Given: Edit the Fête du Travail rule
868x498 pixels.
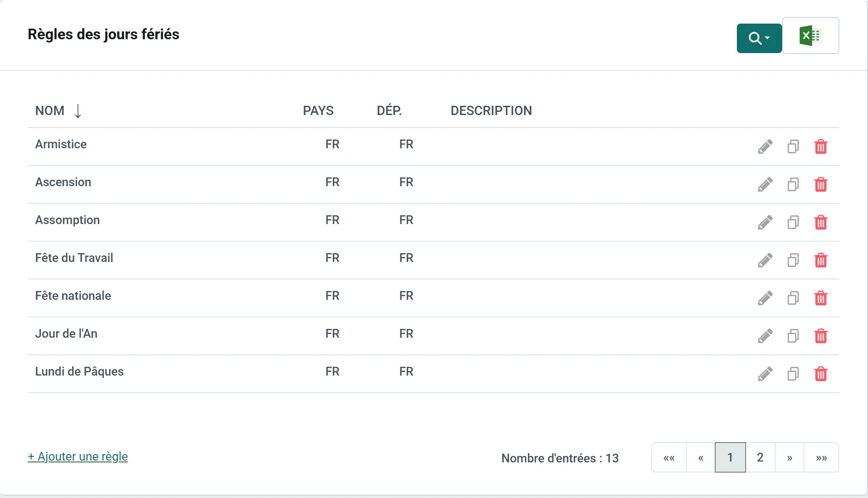Looking at the screenshot, I should [765, 260].
